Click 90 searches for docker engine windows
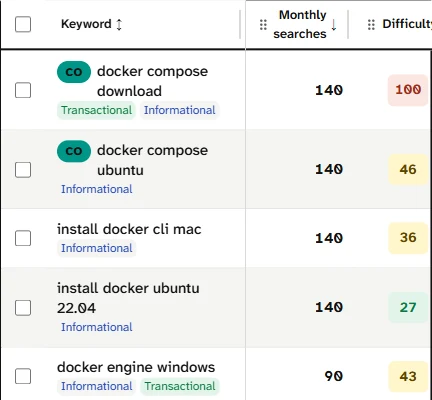Screen dimensions: 432x400 pos(334,376)
